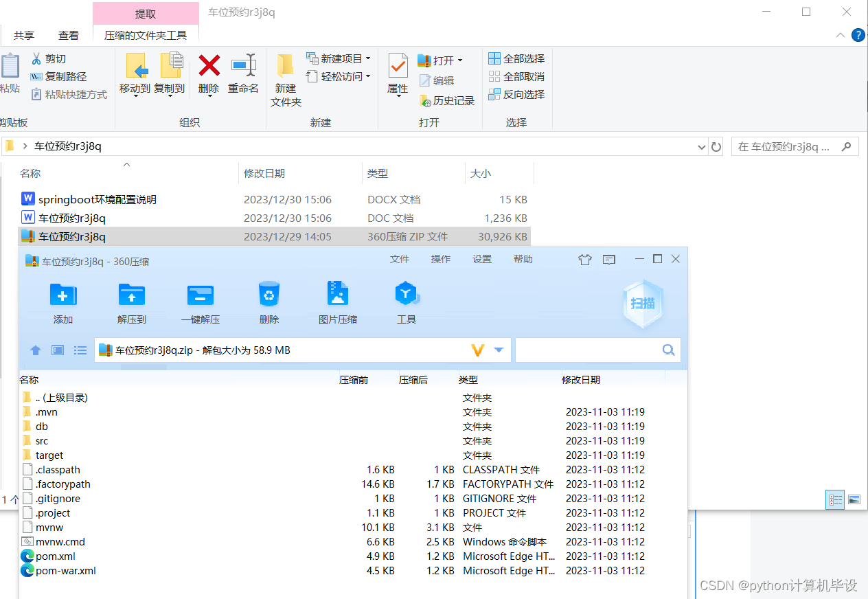Click 反向选择 invert selection
Viewport: 868px width, 599px height.
[516, 95]
